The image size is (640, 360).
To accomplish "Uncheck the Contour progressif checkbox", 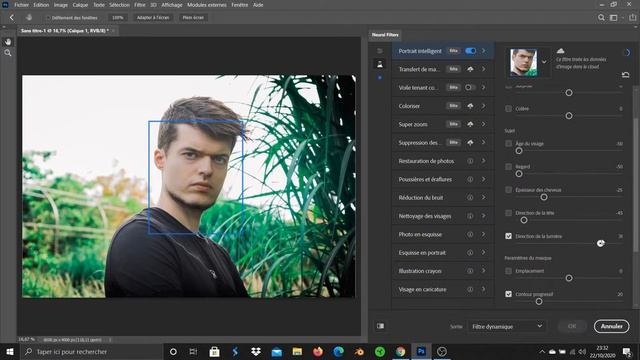I will pos(508,294).
